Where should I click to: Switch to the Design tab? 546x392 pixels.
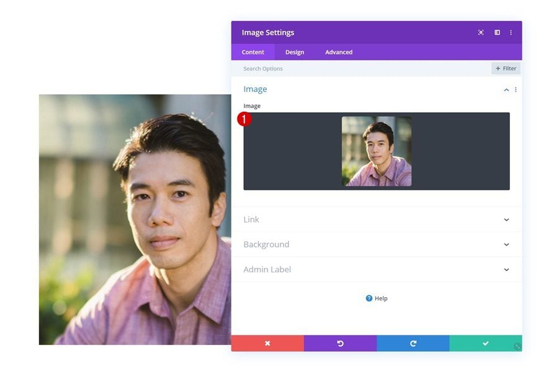point(295,52)
